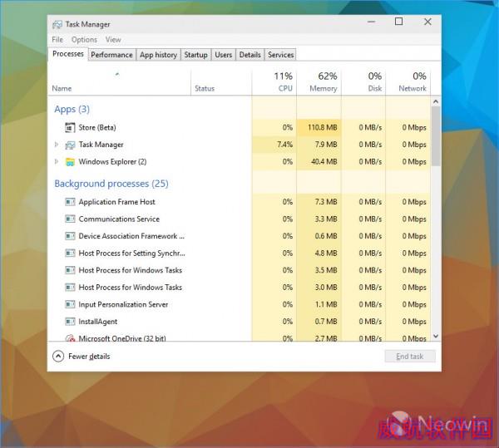This screenshot has width=499, height=448.
Task: Click the Application Frame Host process icon
Action: click(x=70, y=202)
